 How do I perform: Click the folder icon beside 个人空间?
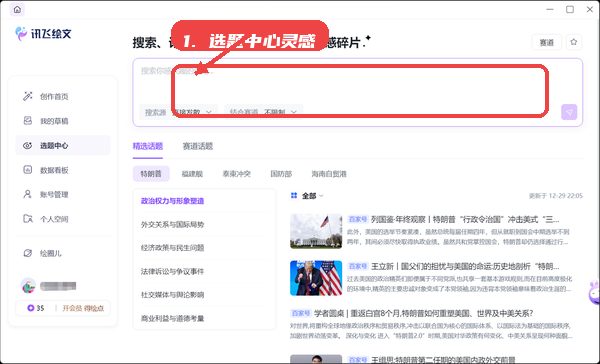click(28, 219)
